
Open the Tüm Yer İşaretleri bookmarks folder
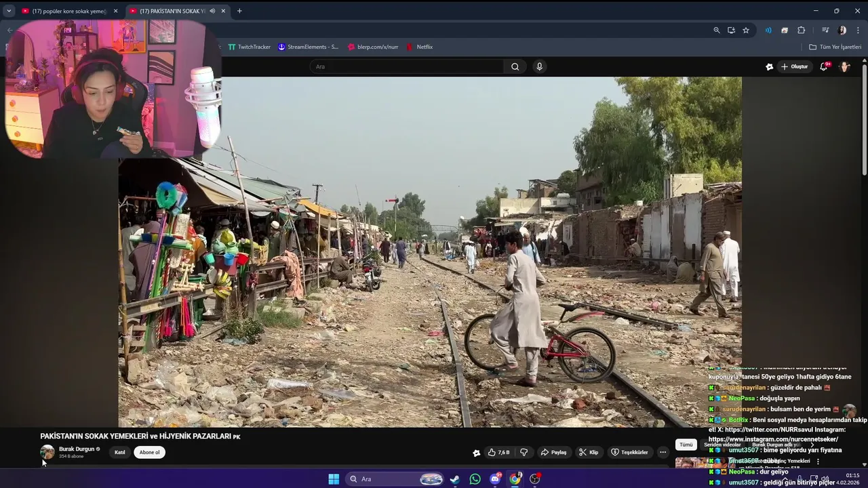coord(835,47)
